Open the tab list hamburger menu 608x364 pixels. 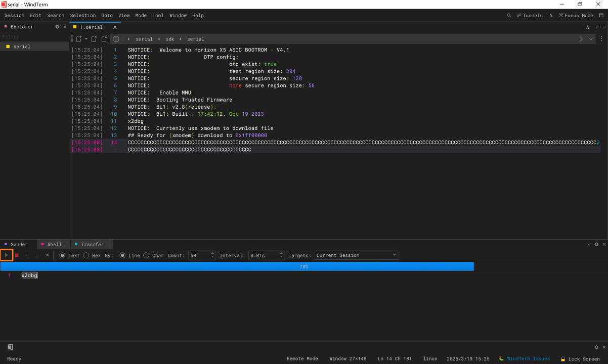603,27
